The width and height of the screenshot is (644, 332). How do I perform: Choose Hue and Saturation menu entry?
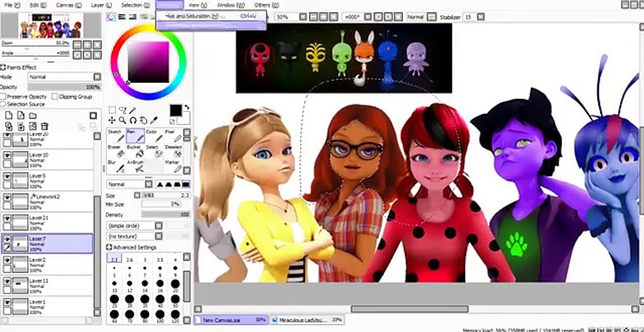point(211,16)
